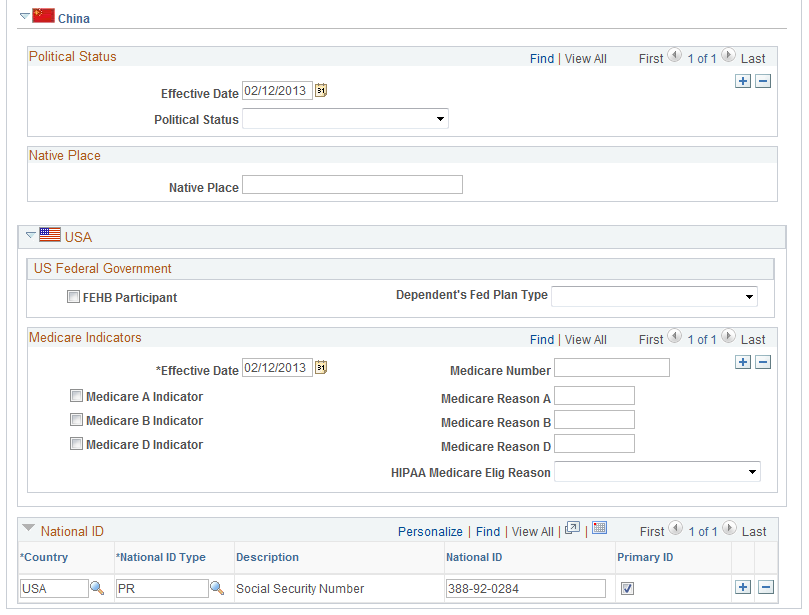Image resolution: width=809 pixels, height=615 pixels.
Task: Edit Political Status Effective Date field
Action: (278, 91)
